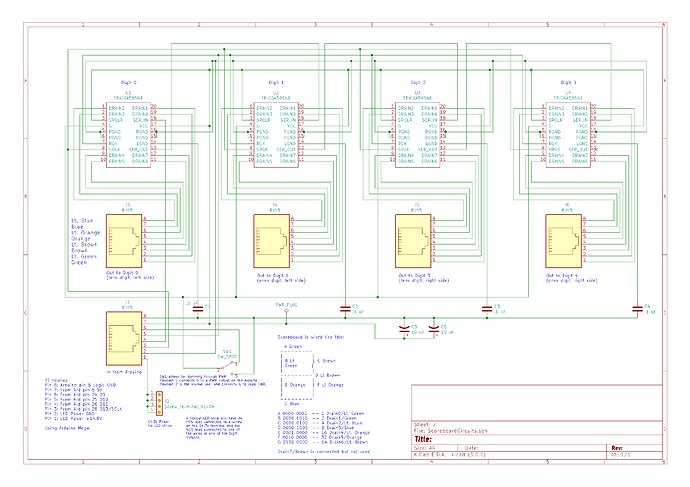Select capacitor C3 symbol
Image resolution: width=690 pixels, height=487 pixels.
[x=487, y=309]
